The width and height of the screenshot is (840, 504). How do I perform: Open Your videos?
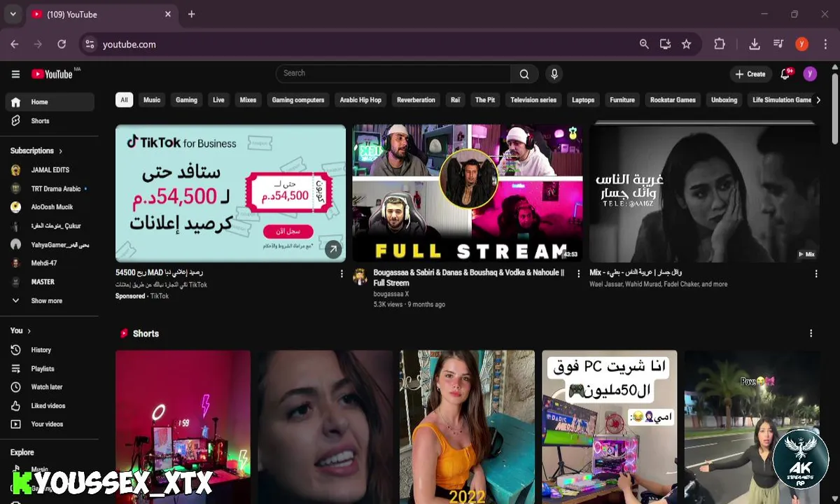(x=50, y=424)
